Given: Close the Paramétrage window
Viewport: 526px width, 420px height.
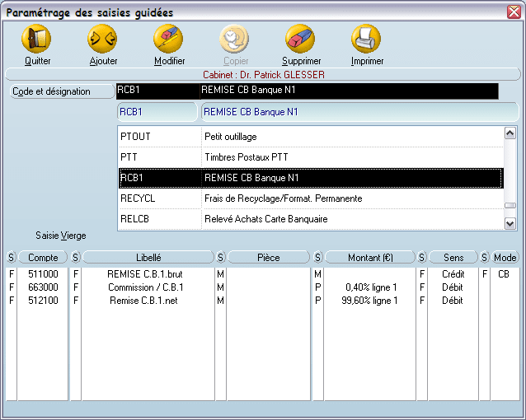Looking at the screenshot, I should [514, 12].
